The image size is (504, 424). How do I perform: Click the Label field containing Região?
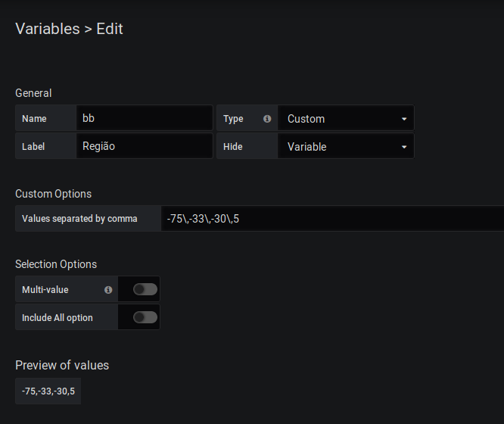[x=144, y=147]
